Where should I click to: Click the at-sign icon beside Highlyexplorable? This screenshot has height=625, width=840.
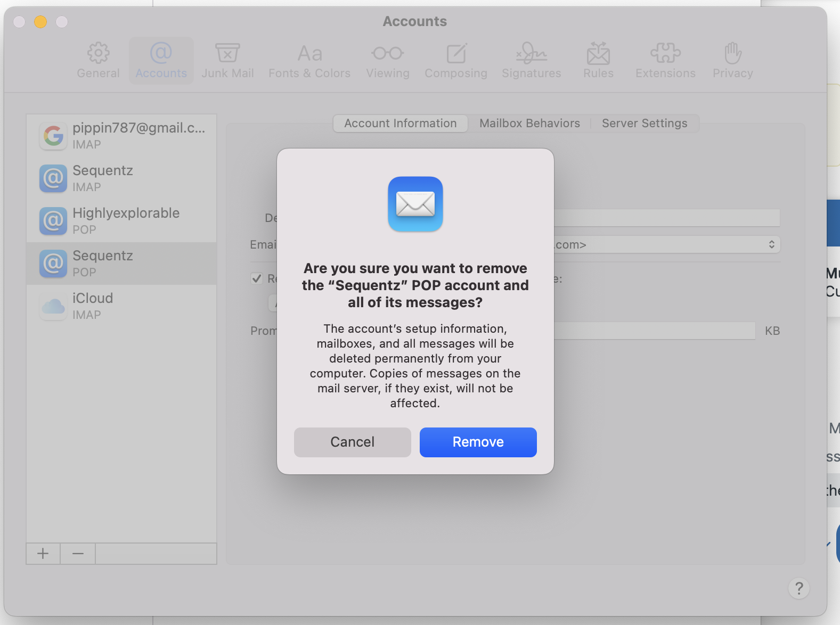point(53,221)
